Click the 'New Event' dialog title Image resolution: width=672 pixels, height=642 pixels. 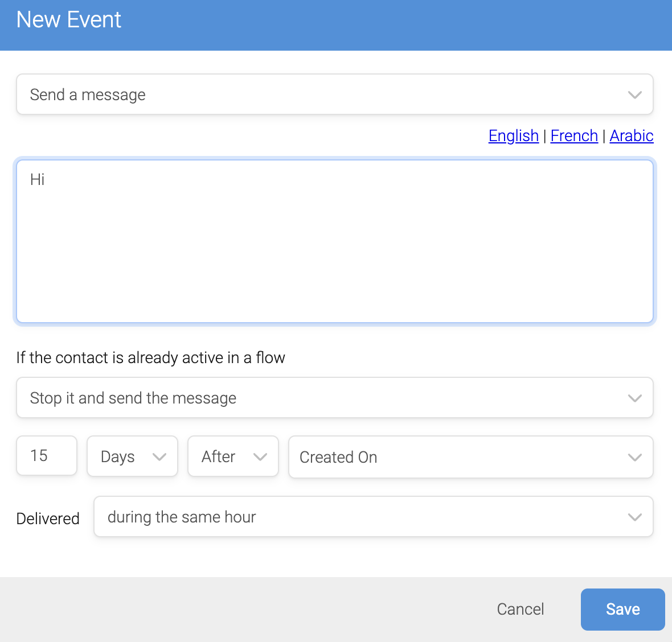68,20
